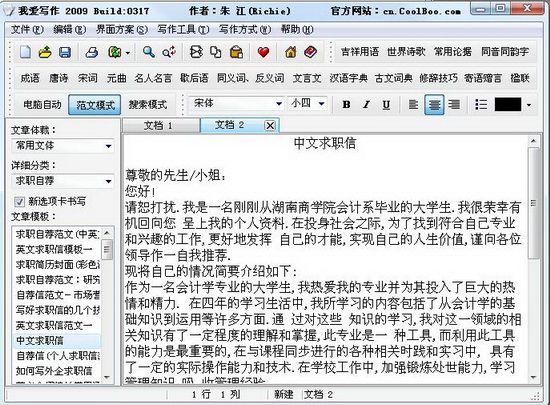Image resolution: width=550 pixels, height=405 pixels.
Task: Open the 小四 font size dropdown
Action: point(307,104)
